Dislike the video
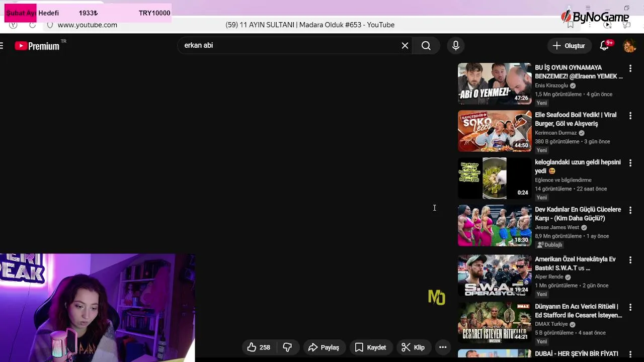The width and height of the screenshot is (644, 362). 287,347
